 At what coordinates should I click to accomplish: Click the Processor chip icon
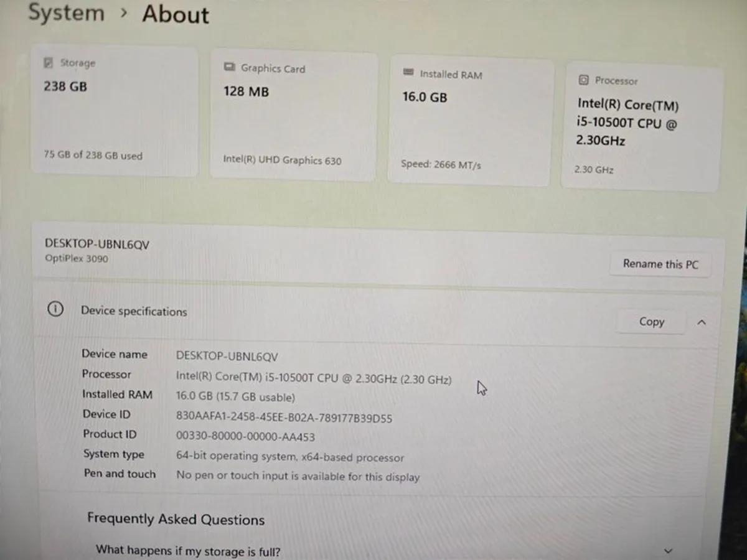tap(583, 80)
